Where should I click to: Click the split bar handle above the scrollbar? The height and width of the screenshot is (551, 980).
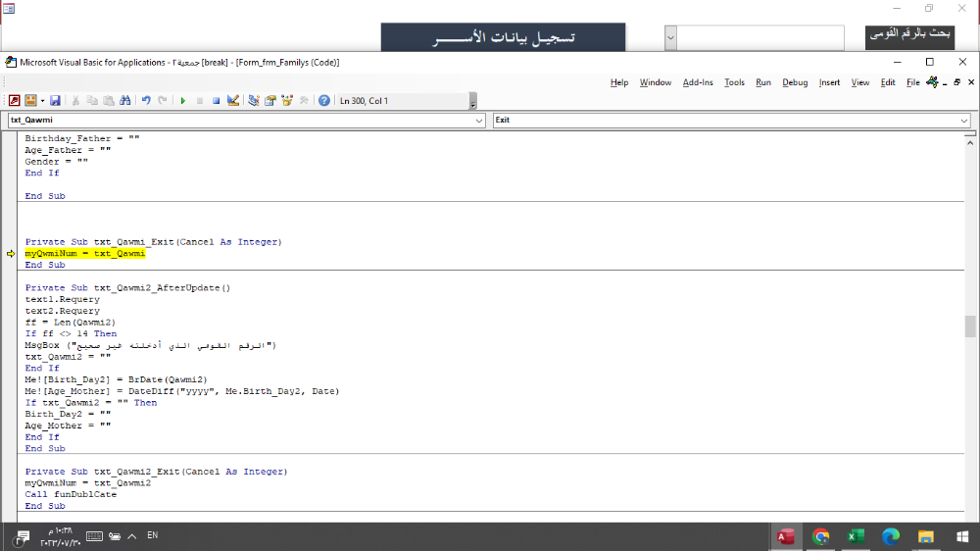point(970,134)
